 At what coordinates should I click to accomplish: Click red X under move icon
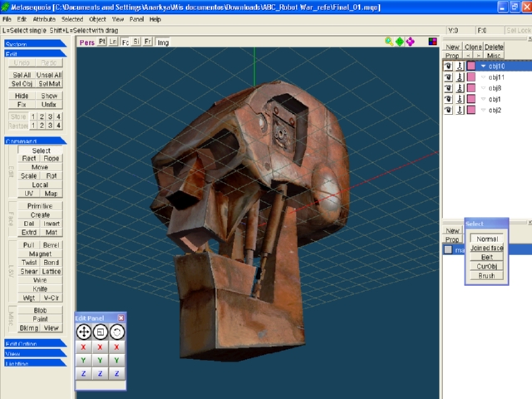(x=83, y=347)
